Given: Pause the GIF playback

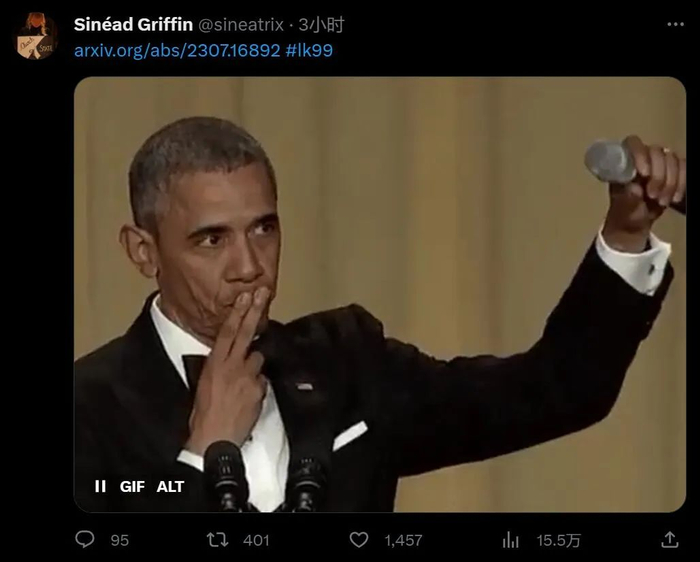Looking at the screenshot, I should (100, 487).
